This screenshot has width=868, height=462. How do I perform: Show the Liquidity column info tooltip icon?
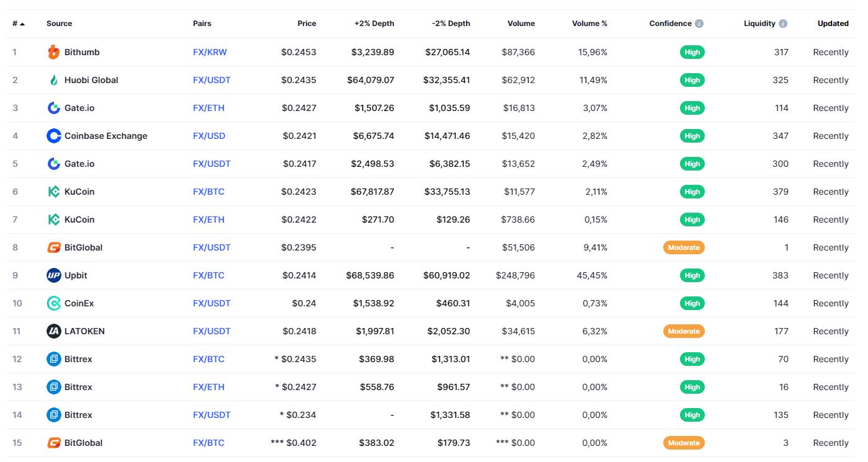pos(783,24)
